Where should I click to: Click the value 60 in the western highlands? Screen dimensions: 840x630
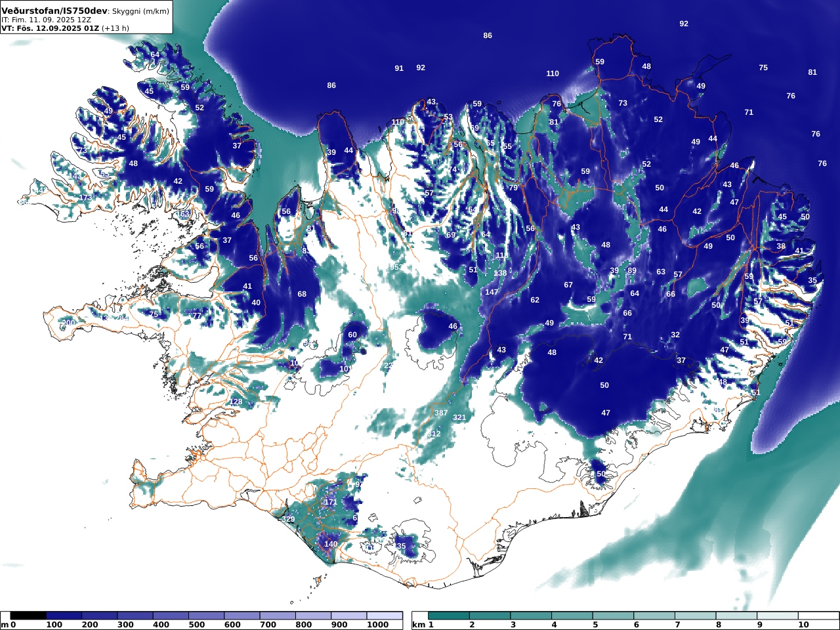coord(352,335)
